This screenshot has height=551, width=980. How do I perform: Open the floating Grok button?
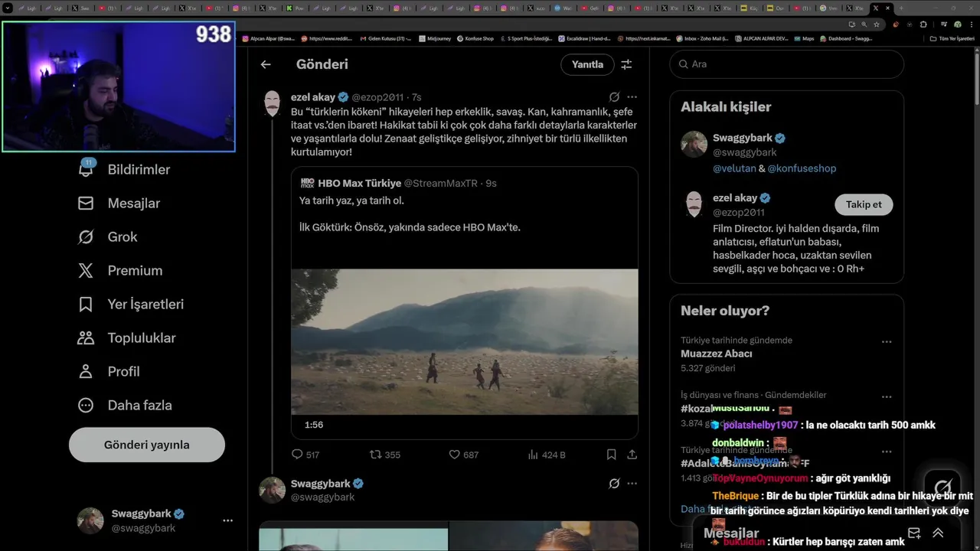[942, 487]
